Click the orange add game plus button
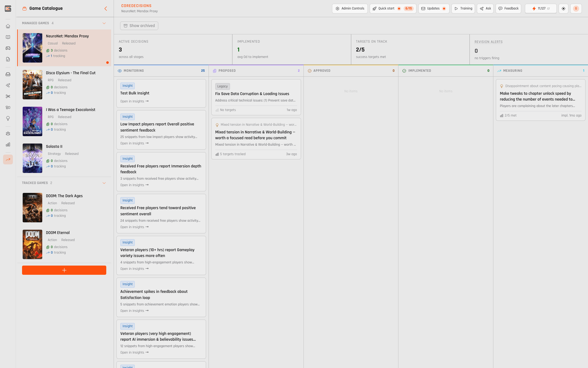588x368 pixels. (x=64, y=270)
